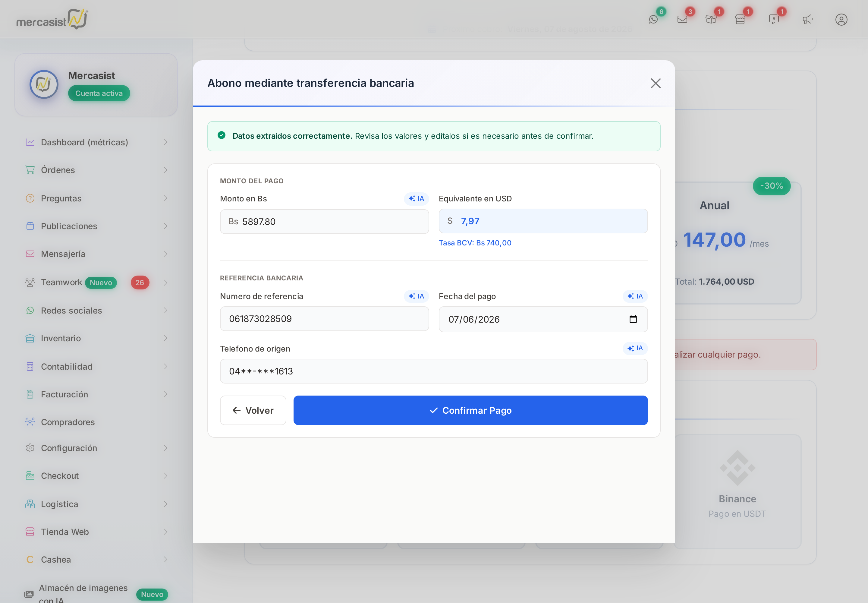This screenshot has width=868, height=603.
Task: Open the dollar chat notifications icon
Action: (x=774, y=19)
